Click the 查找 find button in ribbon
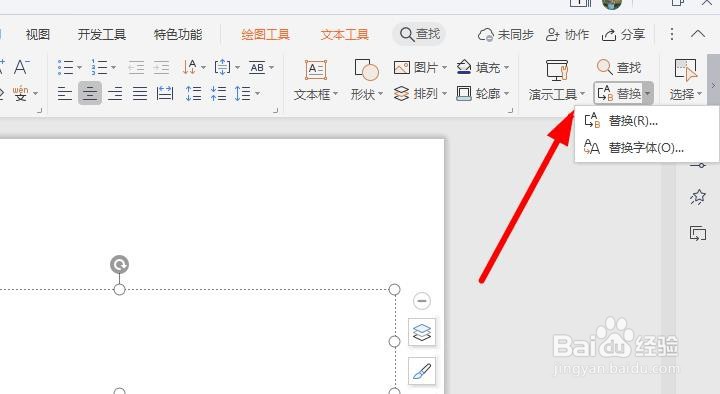The width and height of the screenshot is (720, 394). pos(619,68)
